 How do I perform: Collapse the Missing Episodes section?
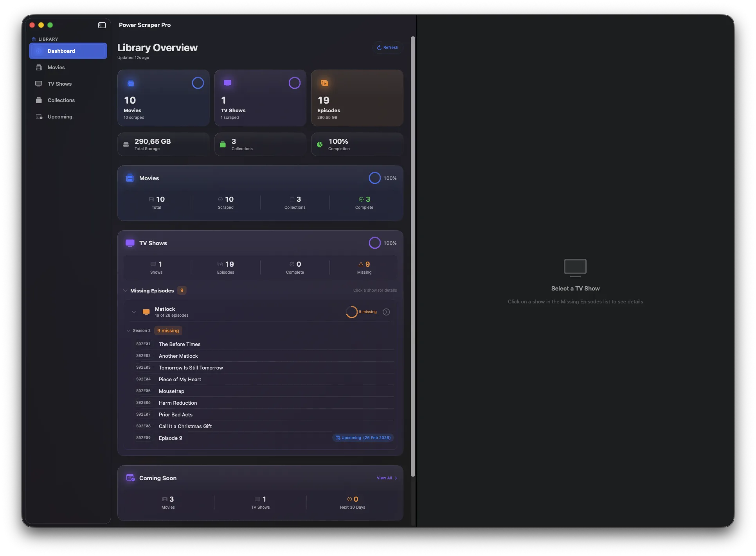coord(125,291)
